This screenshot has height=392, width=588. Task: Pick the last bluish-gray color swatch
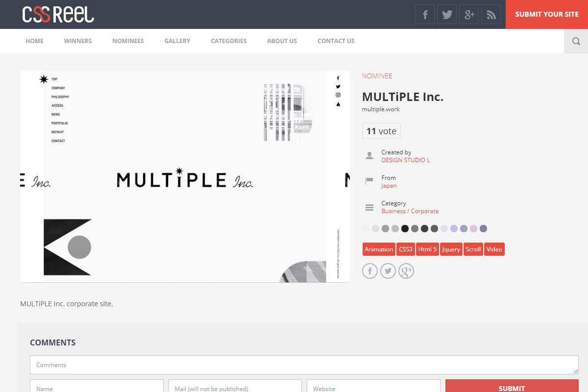pos(483,228)
